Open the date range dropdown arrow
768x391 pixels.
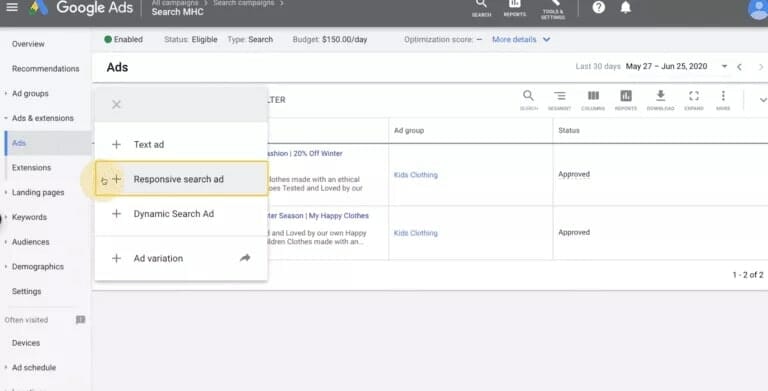tap(724, 66)
